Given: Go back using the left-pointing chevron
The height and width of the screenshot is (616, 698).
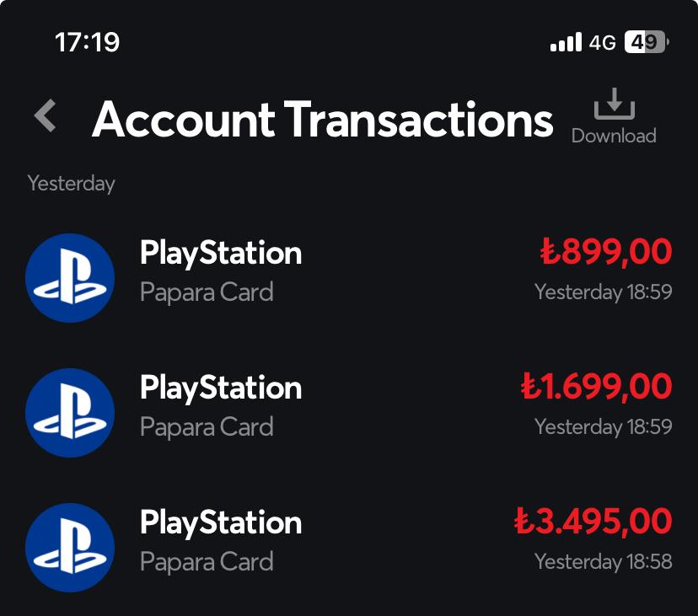Looking at the screenshot, I should (x=44, y=116).
